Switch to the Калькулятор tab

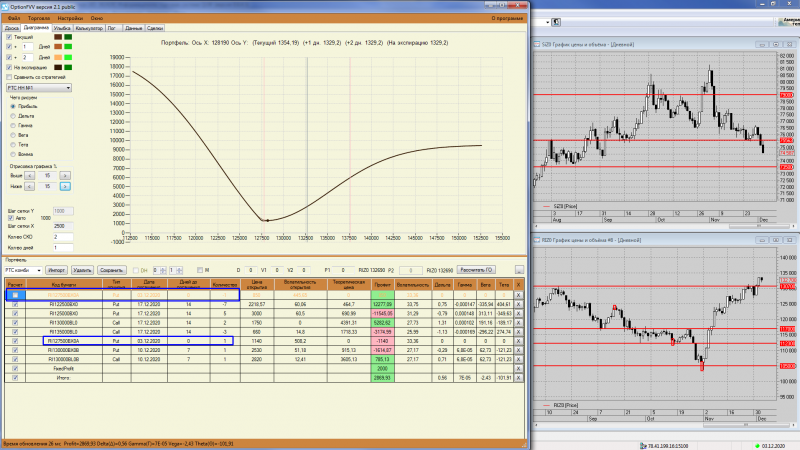pos(89,28)
